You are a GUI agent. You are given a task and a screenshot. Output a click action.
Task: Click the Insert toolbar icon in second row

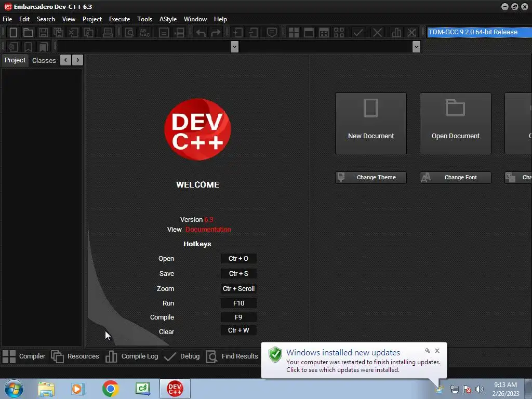[13, 47]
